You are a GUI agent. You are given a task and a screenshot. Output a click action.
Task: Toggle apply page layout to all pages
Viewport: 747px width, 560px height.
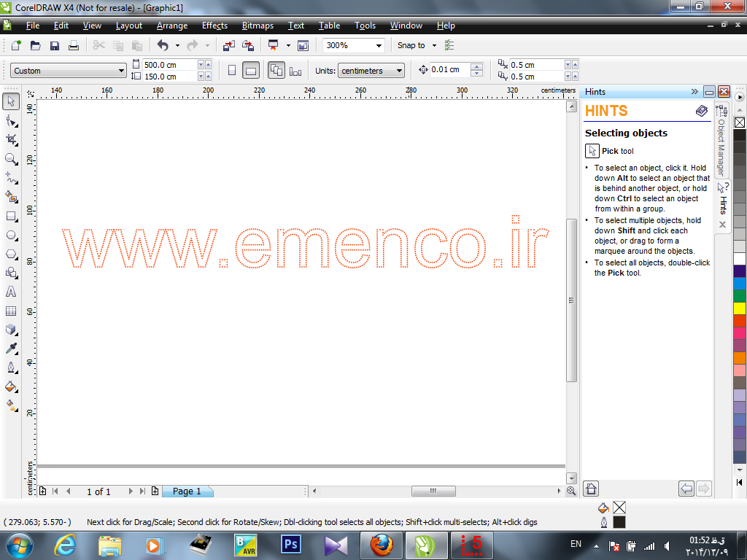(276, 71)
